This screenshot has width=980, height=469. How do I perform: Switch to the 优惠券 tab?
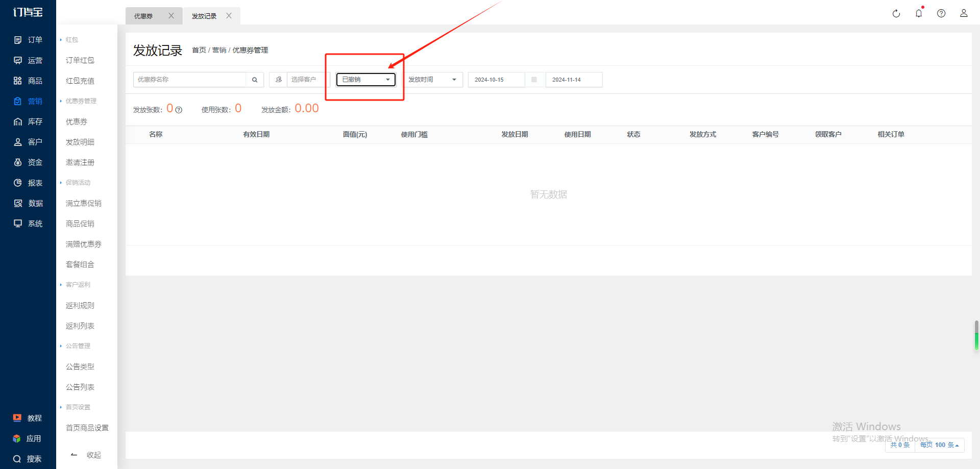[x=144, y=16]
